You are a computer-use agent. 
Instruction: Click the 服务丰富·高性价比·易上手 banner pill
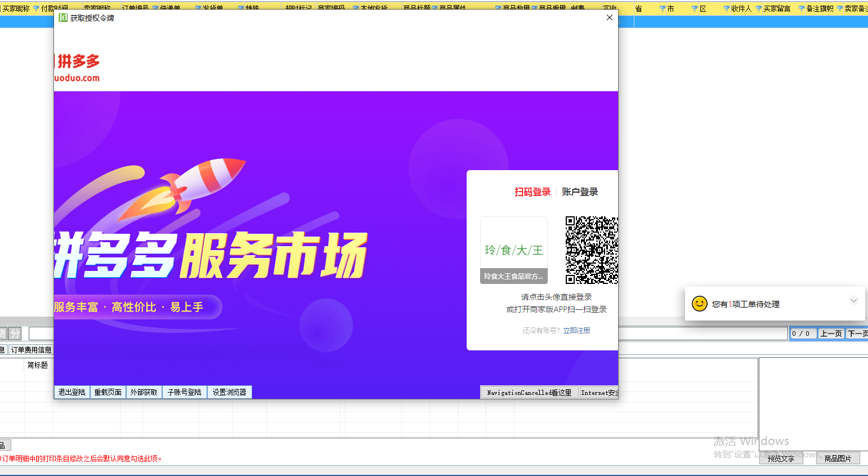click(x=137, y=307)
